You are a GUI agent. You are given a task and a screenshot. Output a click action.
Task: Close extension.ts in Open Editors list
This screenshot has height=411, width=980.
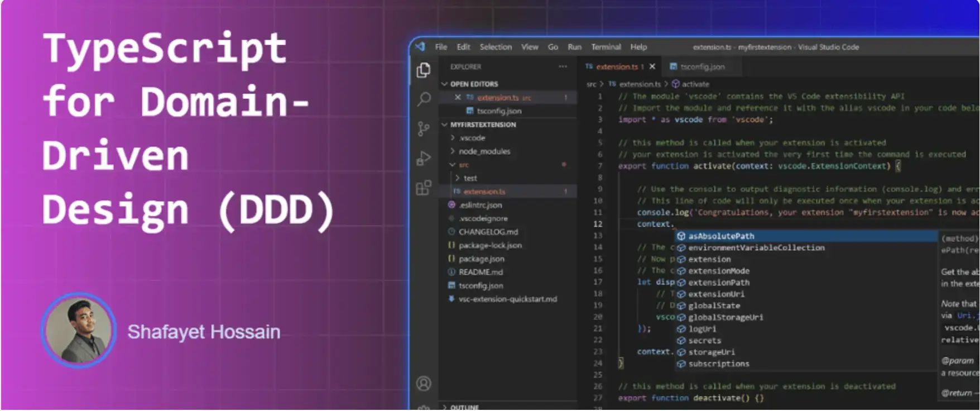click(x=458, y=97)
